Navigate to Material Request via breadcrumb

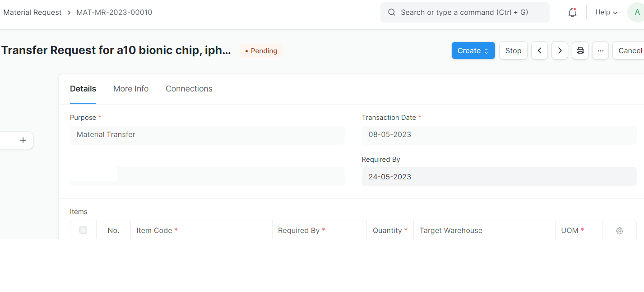pyautogui.click(x=32, y=12)
